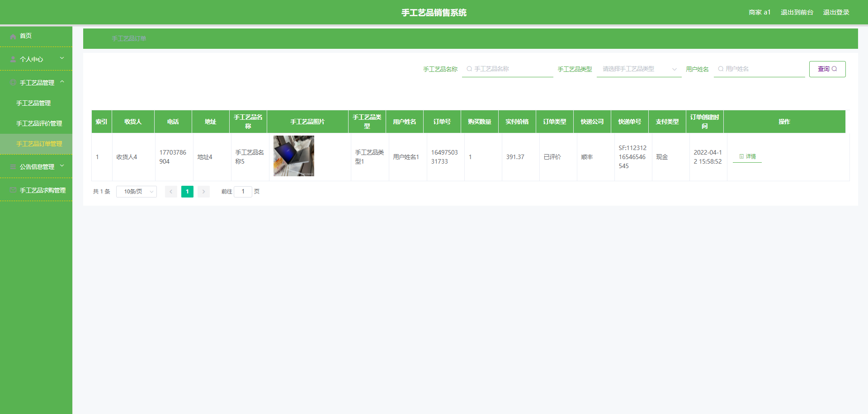Go to previous page with left arrow
The image size is (868, 414).
[171, 192]
